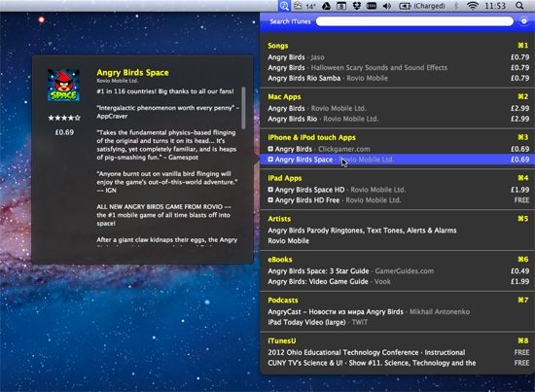Open the eBooks category header

280,260
